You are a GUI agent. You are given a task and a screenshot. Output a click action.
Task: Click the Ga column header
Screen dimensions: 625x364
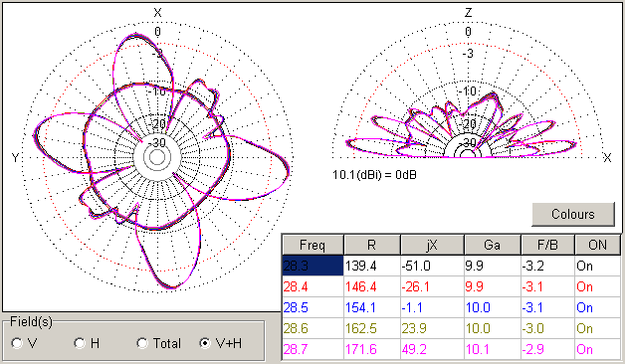(x=493, y=245)
